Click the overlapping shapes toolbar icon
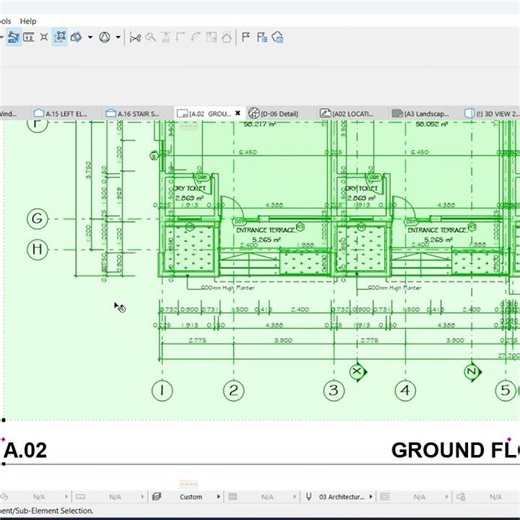This screenshot has height=520, width=520. click(x=76, y=37)
